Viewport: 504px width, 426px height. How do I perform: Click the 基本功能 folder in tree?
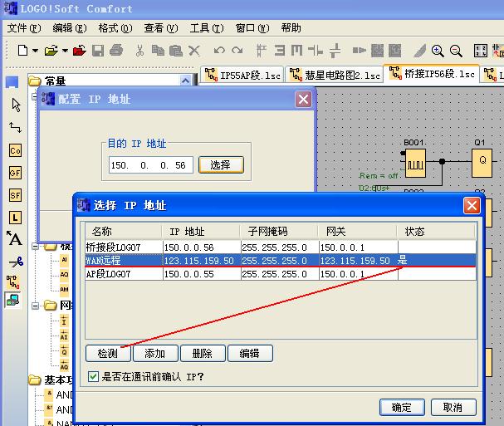coord(51,379)
